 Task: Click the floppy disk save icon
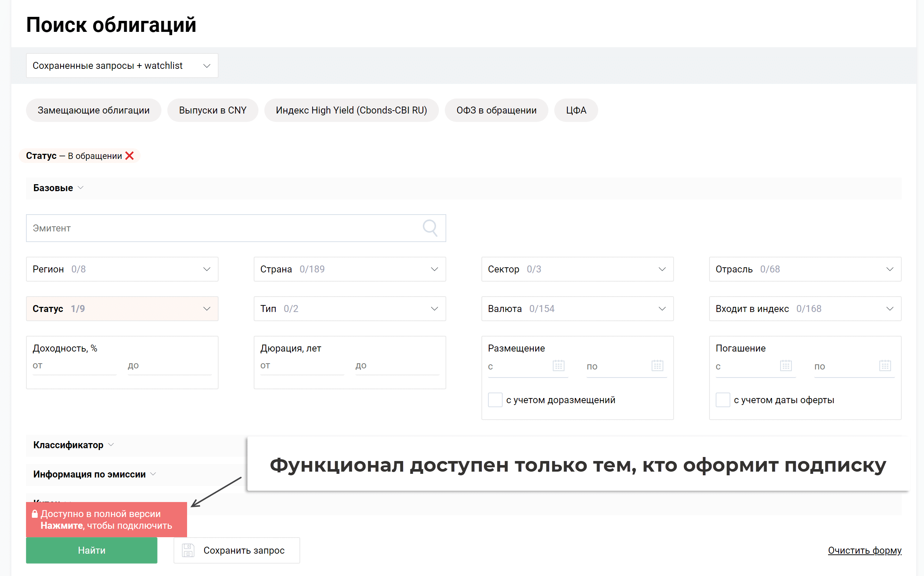(x=188, y=550)
